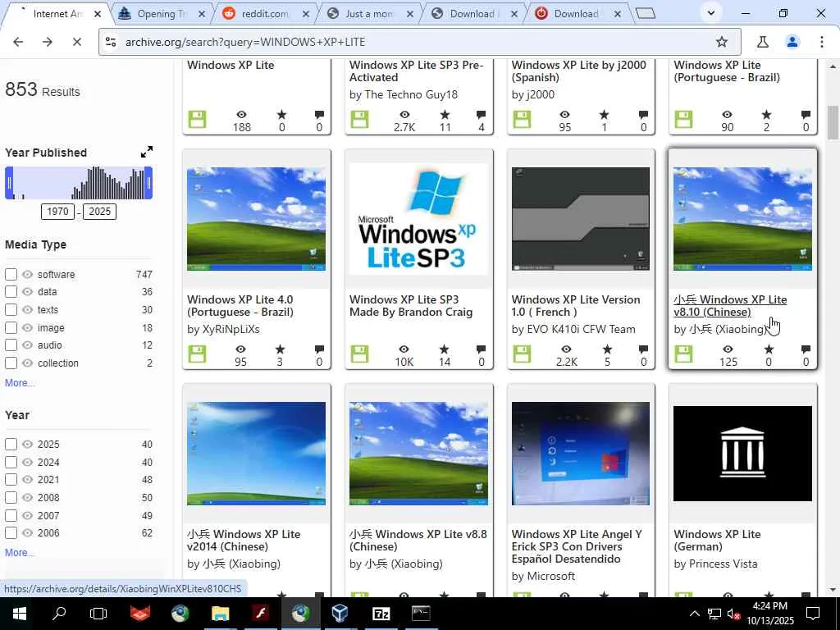Switch to the Opening tab

click(161, 14)
